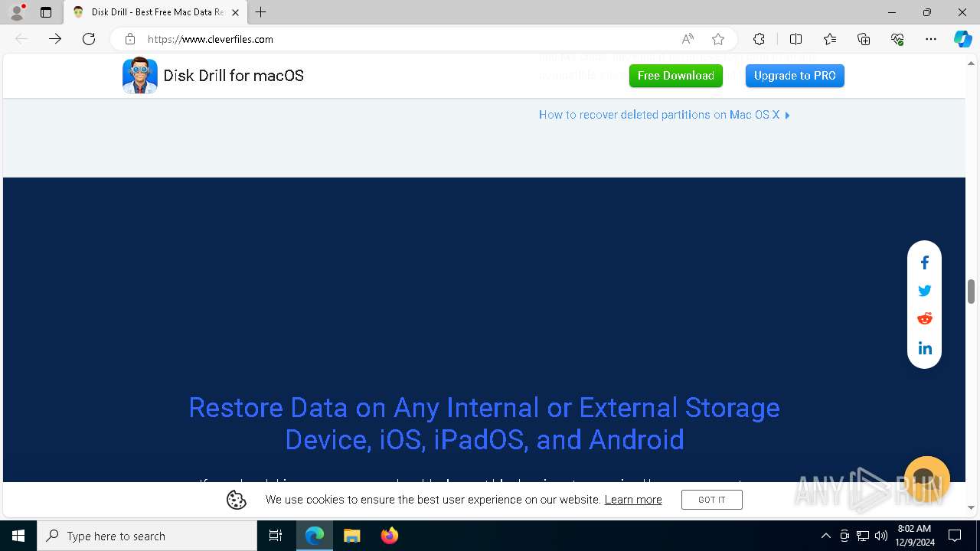Viewport: 980px width, 551px height.
Task: Refresh the current page
Action: (89, 39)
